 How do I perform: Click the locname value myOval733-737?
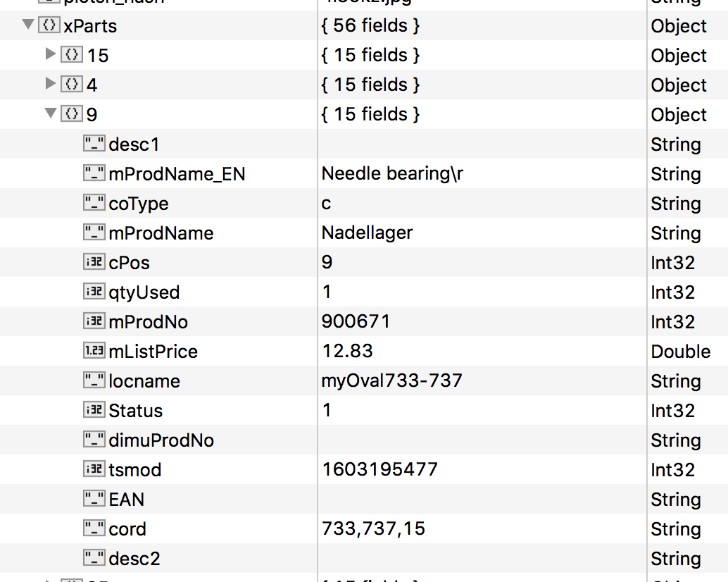tap(391, 381)
